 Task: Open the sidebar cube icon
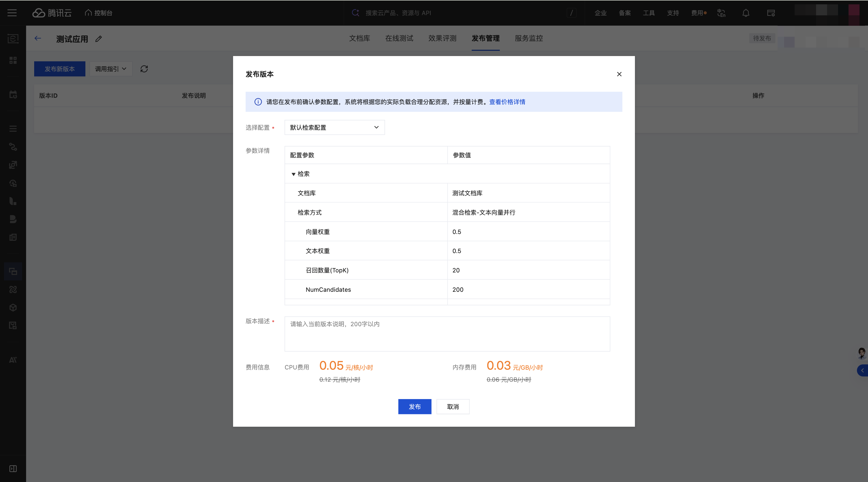13,308
